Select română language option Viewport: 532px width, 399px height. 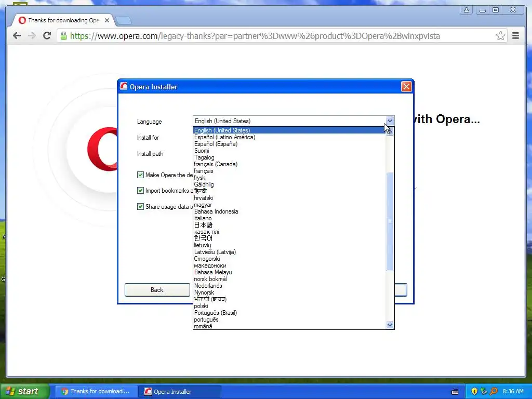point(289,326)
